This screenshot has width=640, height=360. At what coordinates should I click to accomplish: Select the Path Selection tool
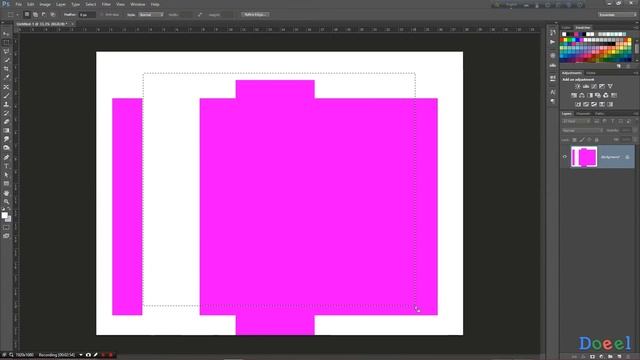(x=6, y=175)
